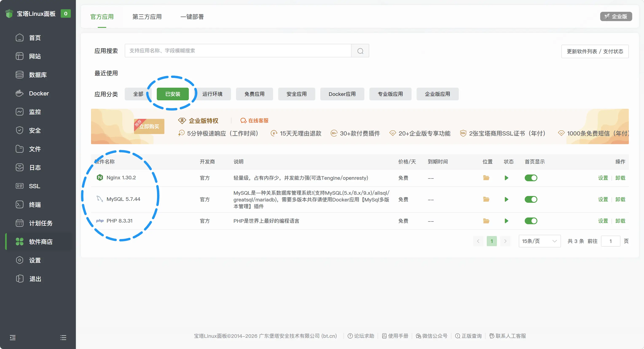Viewport: 644px width, 349px height.
Task: Click 更新软件列表 / 支付状态 button
Action: [595, 51]
